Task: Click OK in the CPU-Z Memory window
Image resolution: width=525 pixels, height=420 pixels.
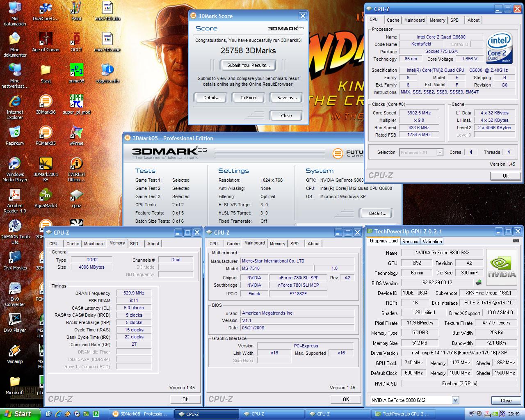Action: [185, 399]
